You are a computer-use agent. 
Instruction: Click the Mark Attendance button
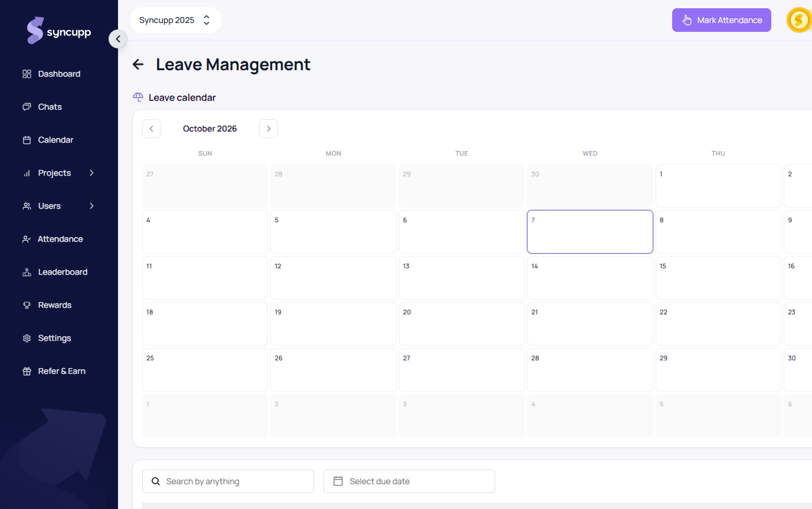722,20
